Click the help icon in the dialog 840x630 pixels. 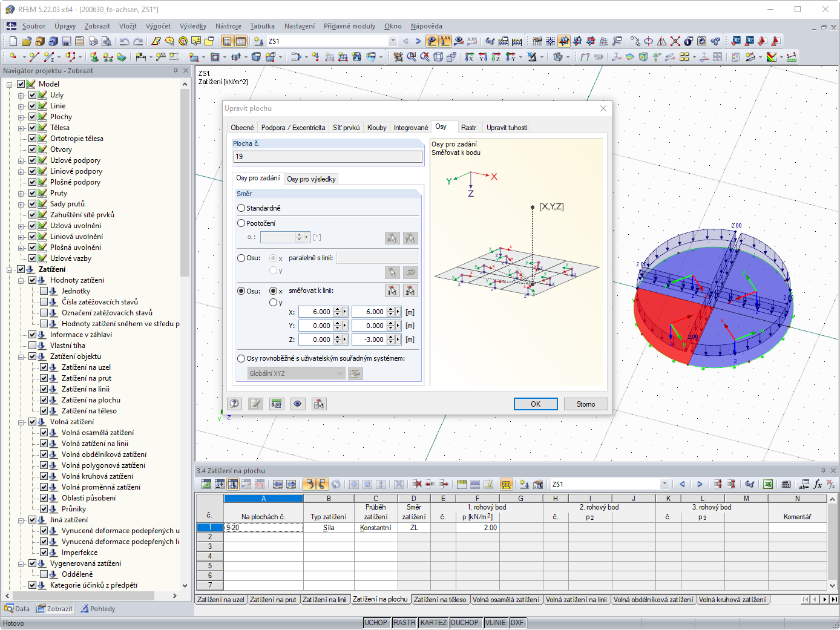tap(234, 404)
